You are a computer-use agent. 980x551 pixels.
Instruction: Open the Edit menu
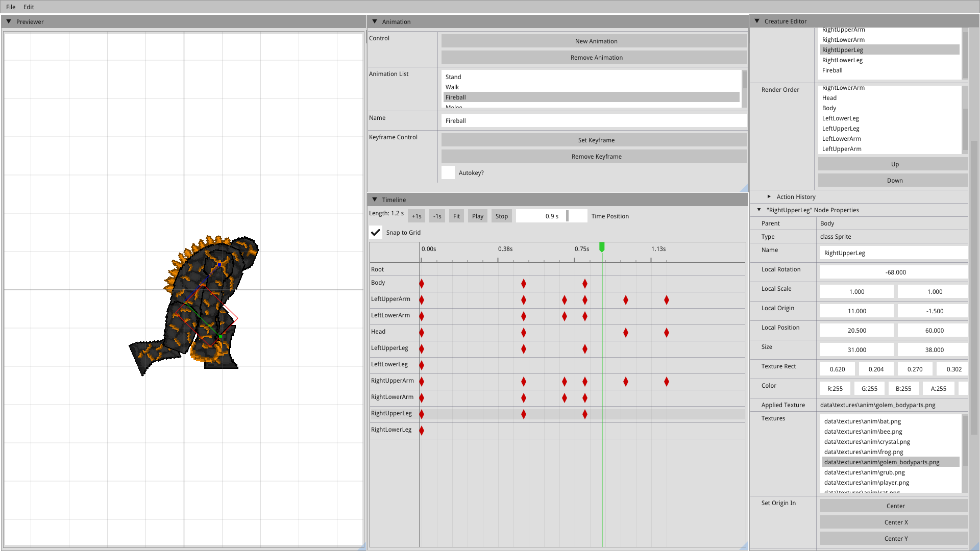coord(29,7)
